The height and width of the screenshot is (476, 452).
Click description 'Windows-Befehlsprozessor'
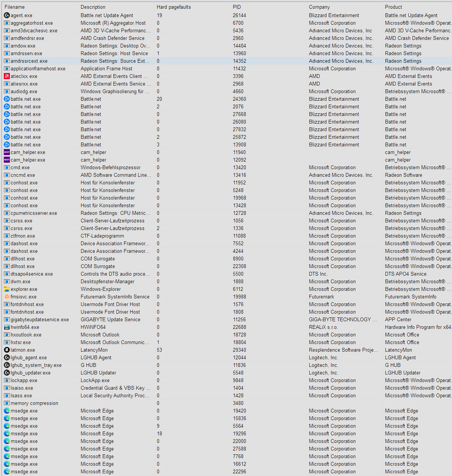pyautogui.click(x=111, y=168)
